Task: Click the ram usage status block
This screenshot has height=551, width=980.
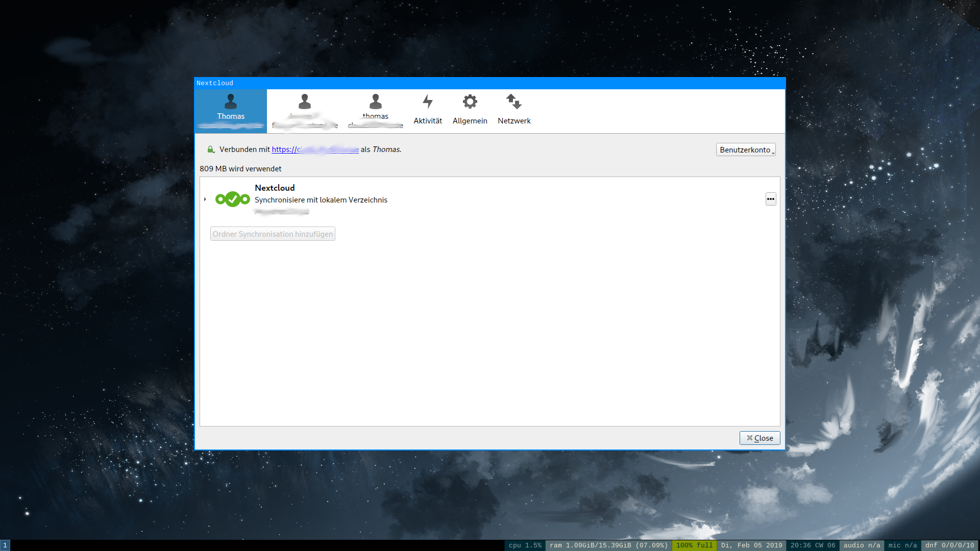Action: click(x=608, y=545)
